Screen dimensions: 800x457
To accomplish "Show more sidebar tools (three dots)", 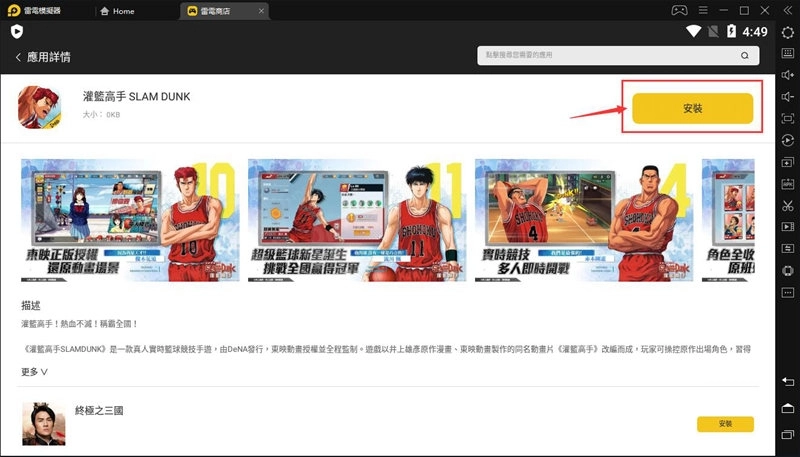I will pos(788,293).
